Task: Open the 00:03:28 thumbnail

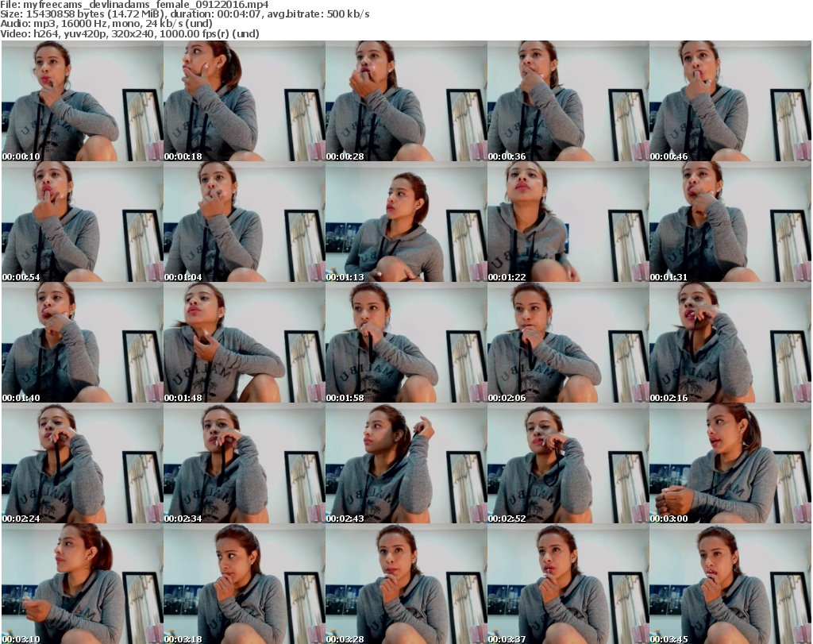Action: [x=406, y=584]
